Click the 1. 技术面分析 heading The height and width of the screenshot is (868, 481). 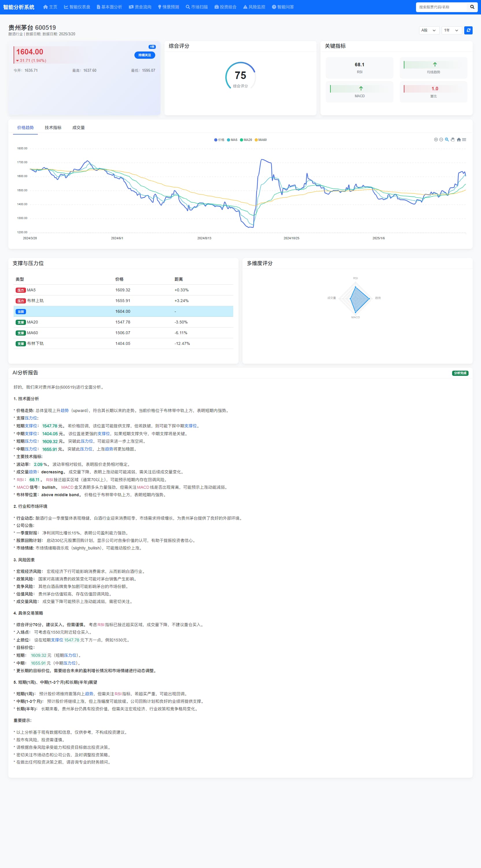pos(26,399)
